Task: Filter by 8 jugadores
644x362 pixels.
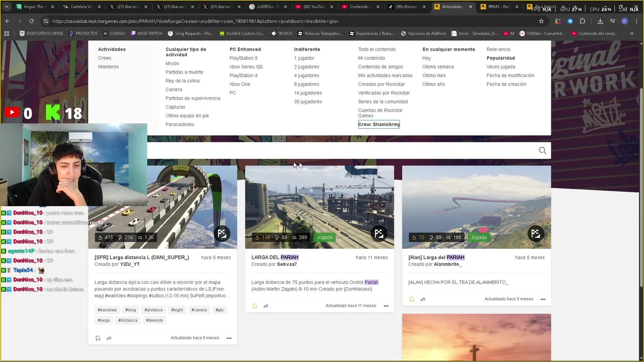Action: (306, 84)
